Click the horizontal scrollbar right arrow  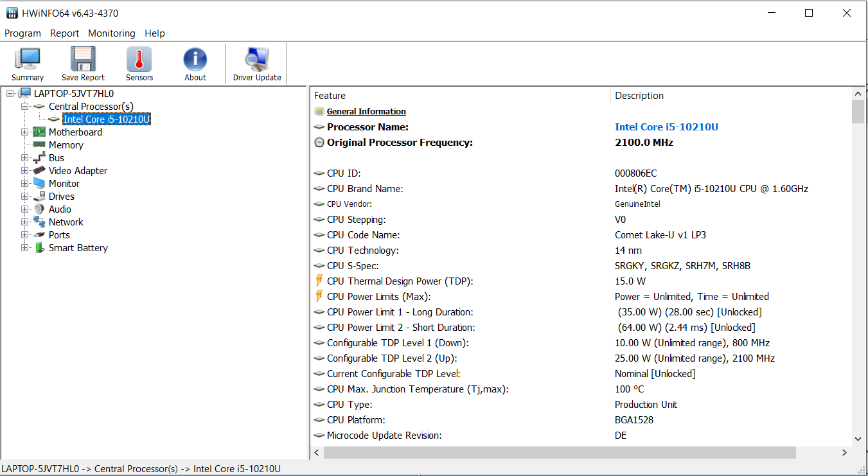tap(844, 453)
